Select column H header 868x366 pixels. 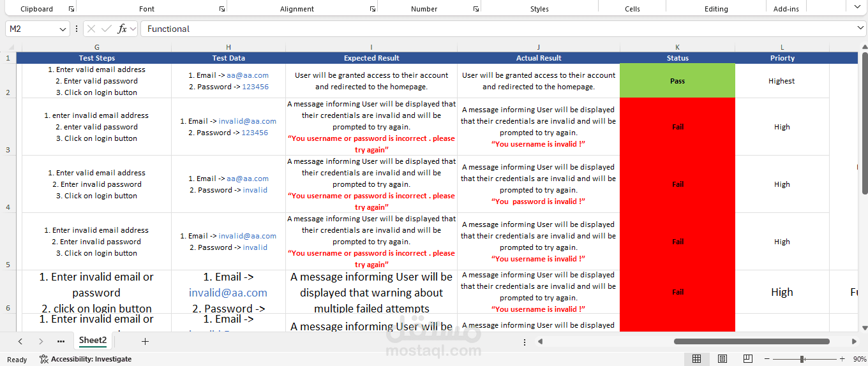pos(228,47)
